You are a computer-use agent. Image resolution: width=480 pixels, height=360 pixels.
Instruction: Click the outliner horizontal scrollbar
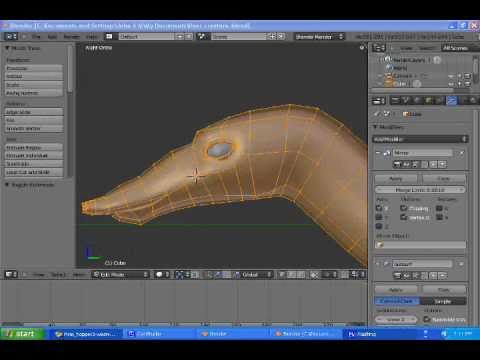(413, 90)
